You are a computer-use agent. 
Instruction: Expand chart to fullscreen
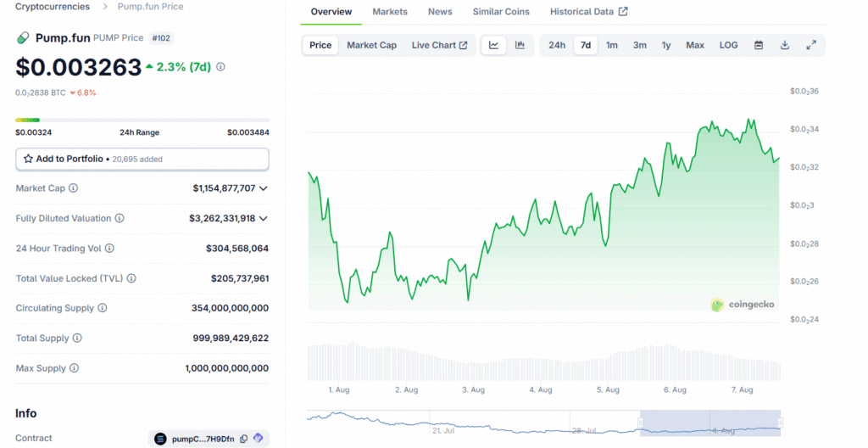(811, 45)
